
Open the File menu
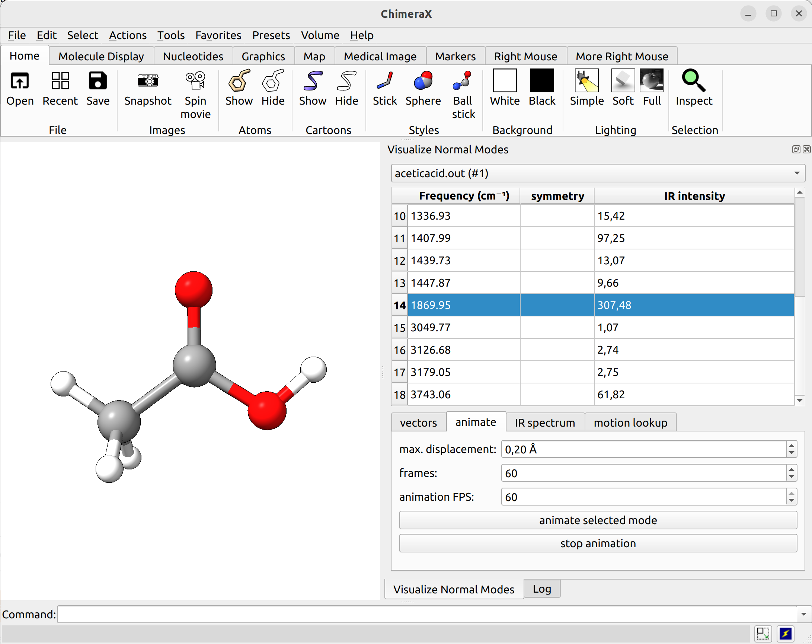17,35
